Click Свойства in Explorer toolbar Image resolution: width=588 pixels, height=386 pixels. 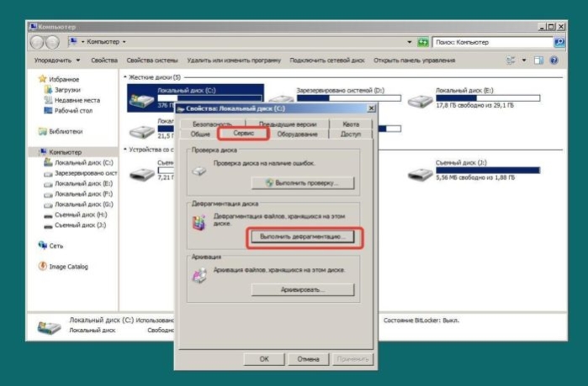pos(103,61)
